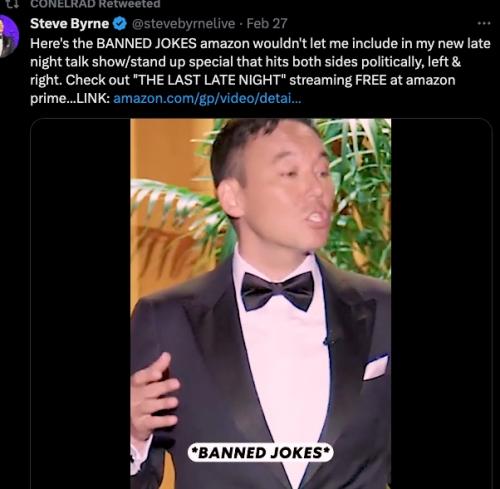Viewport: 500px width, 489px height.
Task: Click the Steve Byrne display name
Action: pyautogui.click(x=69, y=24)
